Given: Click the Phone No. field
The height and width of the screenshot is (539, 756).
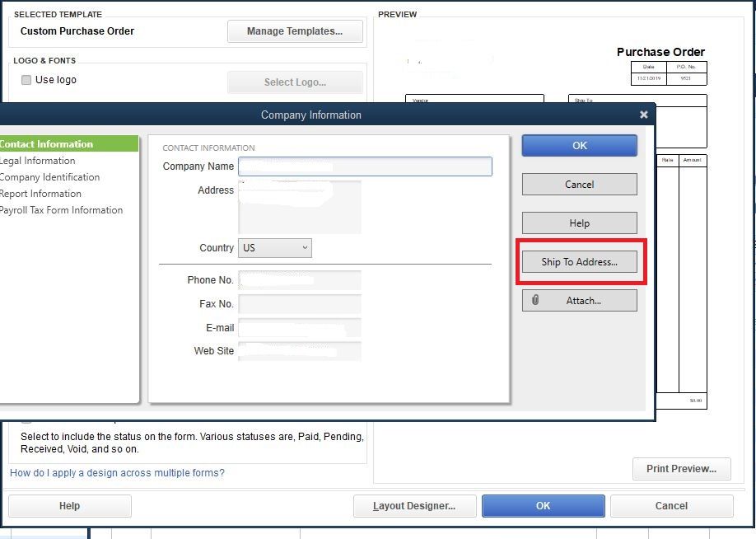Looking at the screenshot, I should [300, 280].
